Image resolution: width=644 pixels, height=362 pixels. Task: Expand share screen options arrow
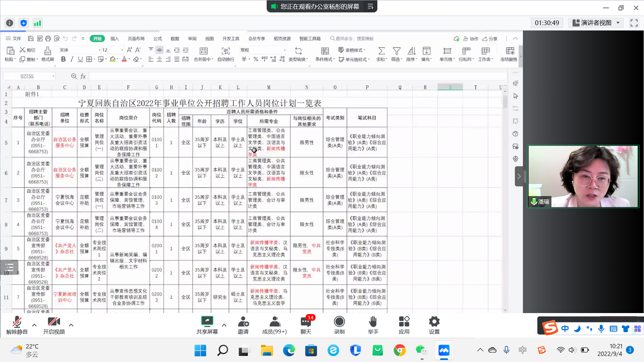pos(224,325)
